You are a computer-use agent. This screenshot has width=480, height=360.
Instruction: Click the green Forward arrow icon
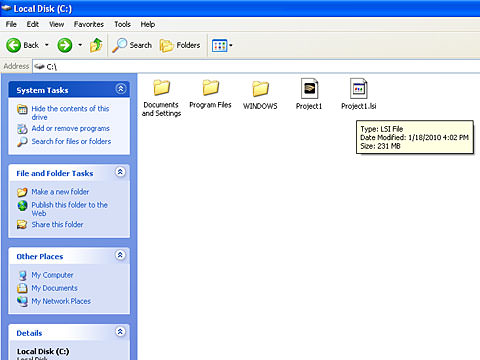65,45
